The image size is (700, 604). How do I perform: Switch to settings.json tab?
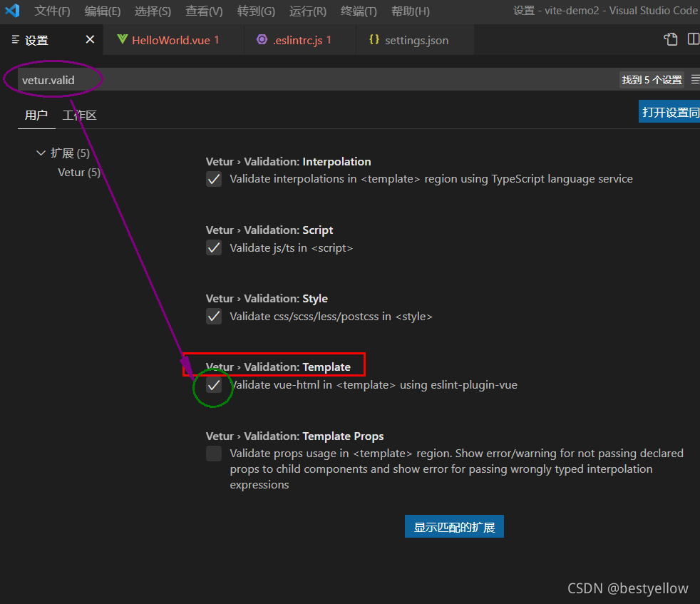point(415,40)
